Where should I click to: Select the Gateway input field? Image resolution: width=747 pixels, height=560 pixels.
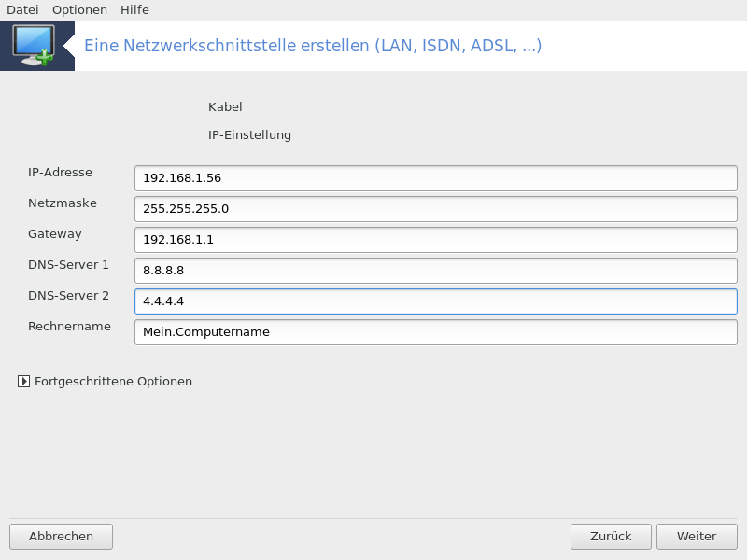(436, 240)
